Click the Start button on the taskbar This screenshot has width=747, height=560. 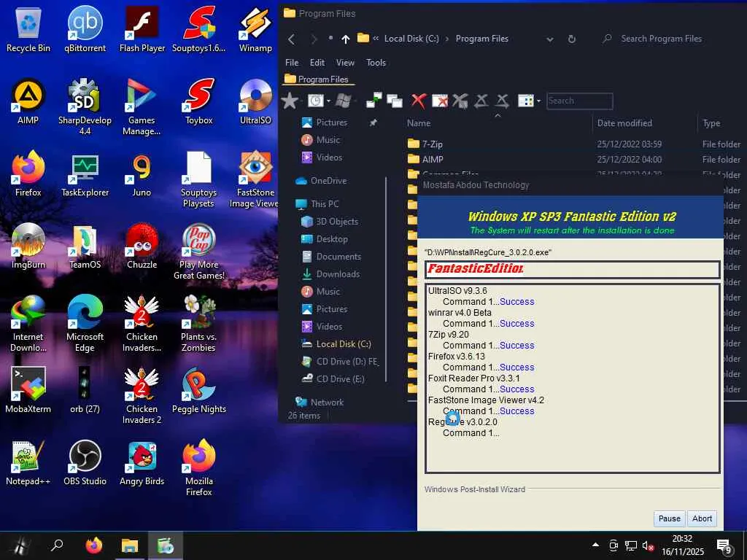20,545
